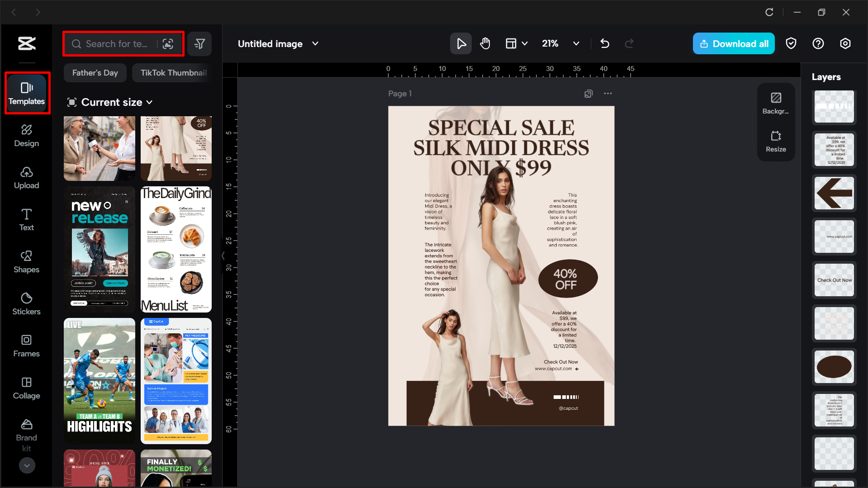
Task: Open the Text panel
Action: (x=26, y=220)
